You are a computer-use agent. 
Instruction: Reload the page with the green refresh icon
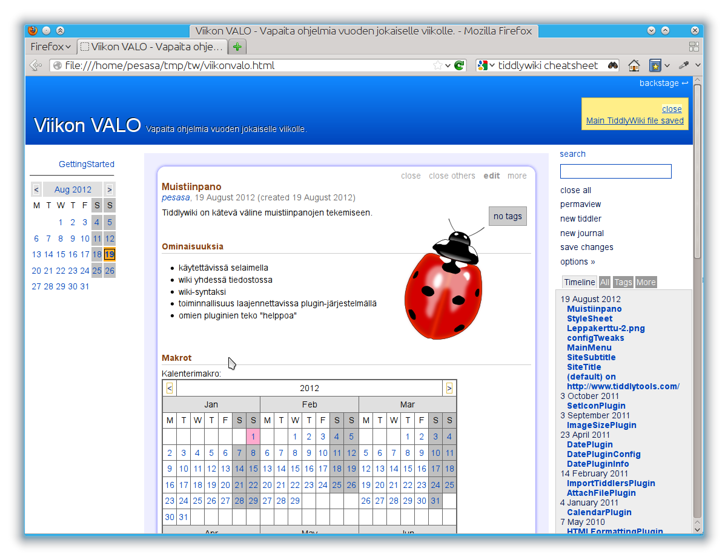coord(459,65)
